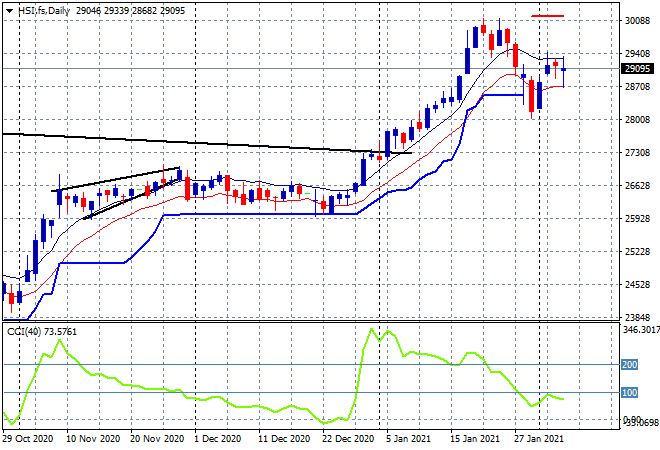Click the price scale value 24528
Viewport: 660px width, 450px height.
click(x=637, y=285)
